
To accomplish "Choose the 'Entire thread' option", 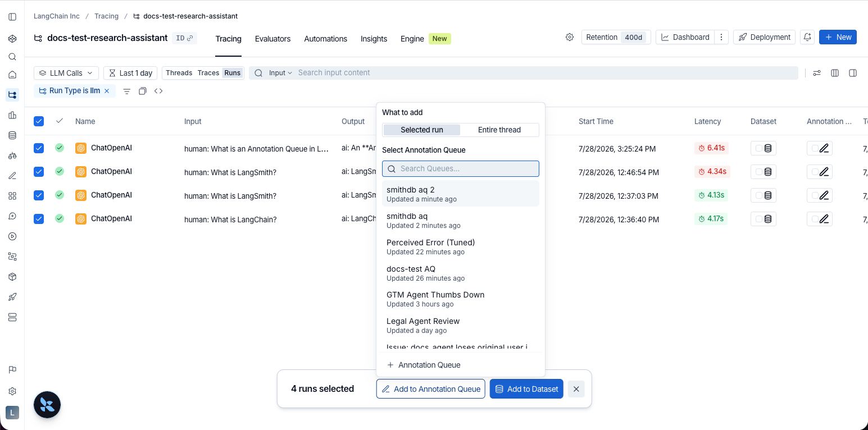I will click(499, 130).
